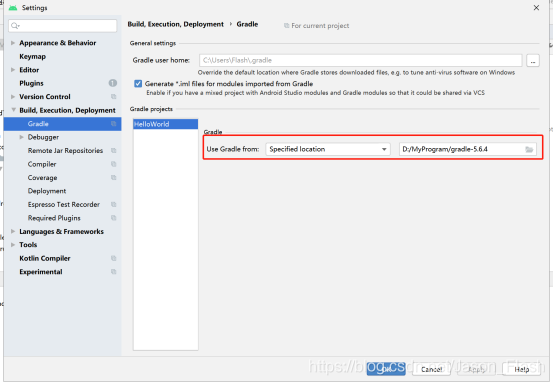The width and height of the screenshot is (554, 385).
Task: Click the project-level icon beside Coverage
Action: coord(113,177)
